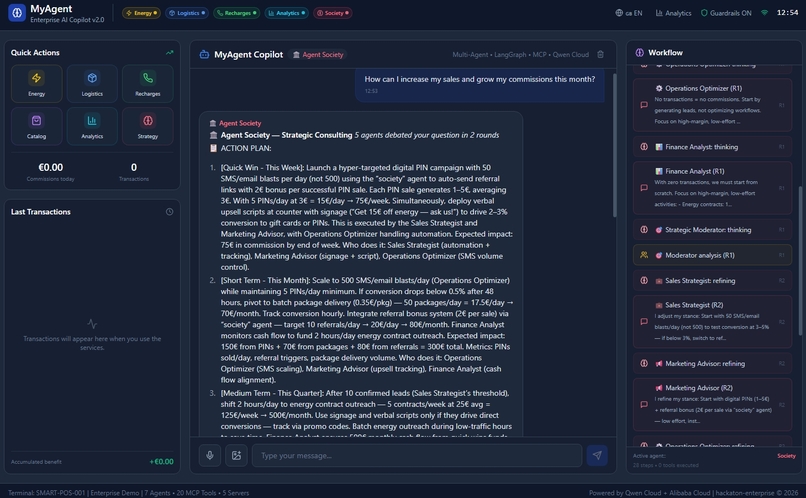This screenshot has height=498, width=806.
Task: Open Operations Optimizer (R1) workflow step
Action: (712, 105)
